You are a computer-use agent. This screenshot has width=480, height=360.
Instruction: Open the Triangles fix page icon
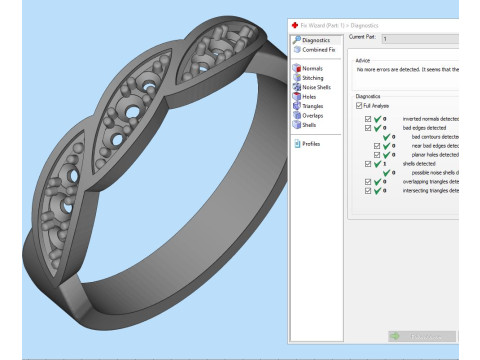click(x=296, y=106)
